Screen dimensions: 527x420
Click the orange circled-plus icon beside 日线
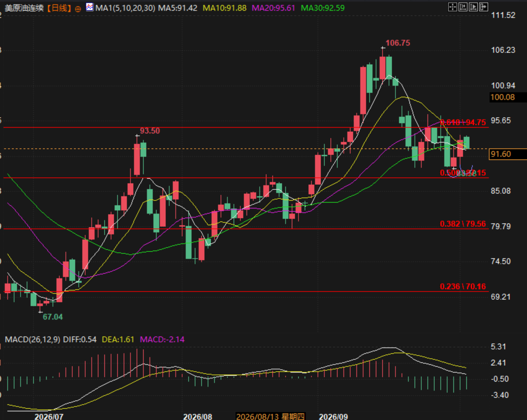pyautogui.click(x=77, y=8)
